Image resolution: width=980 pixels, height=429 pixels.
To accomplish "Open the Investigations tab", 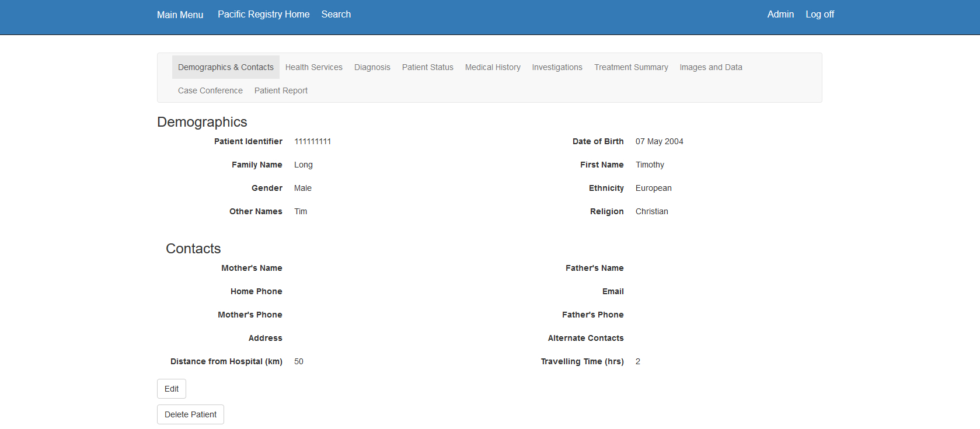I will (557, 67).
